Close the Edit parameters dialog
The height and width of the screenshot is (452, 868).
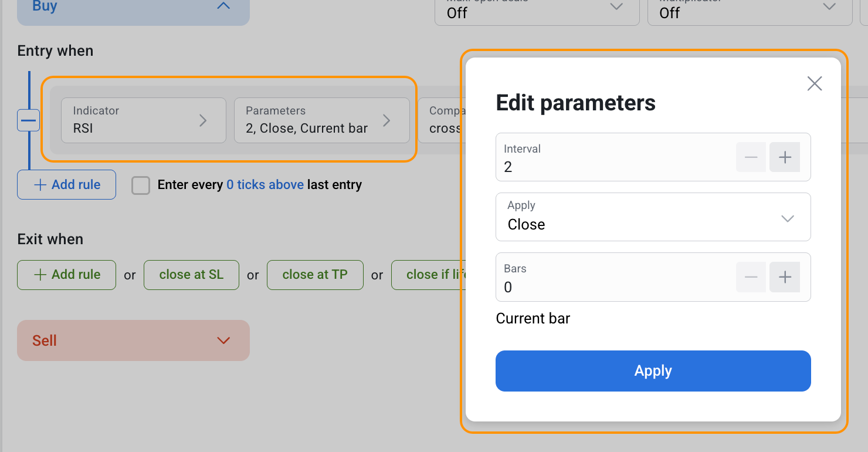point(814,84)
